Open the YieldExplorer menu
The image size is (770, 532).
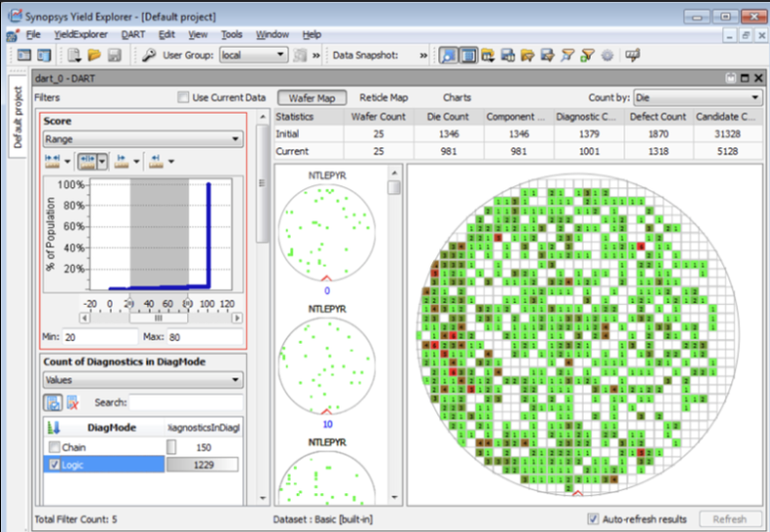pos(81,35)
